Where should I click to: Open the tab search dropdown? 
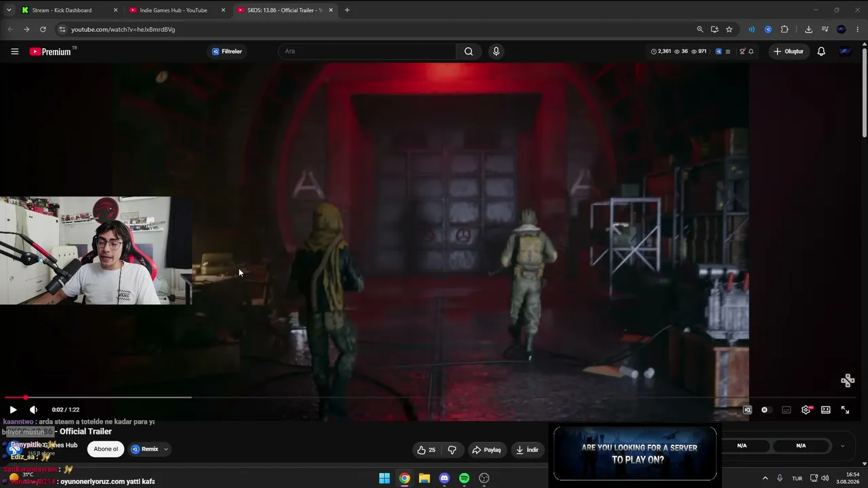coord(9,10)
